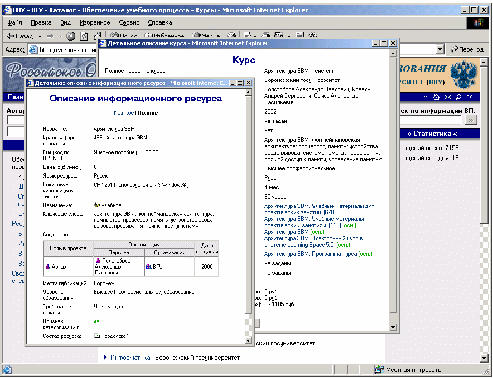
Task: Click the fourth blue resource link in the Курс window
Action: 313,242
